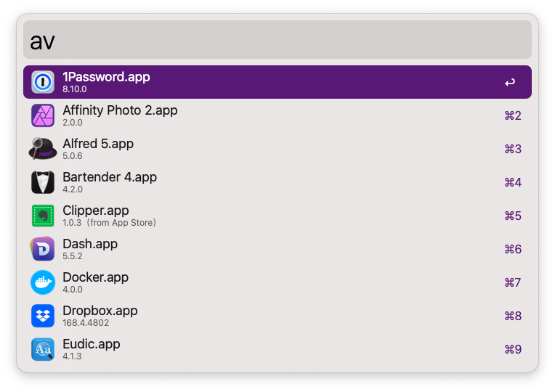Click the Eudic dictionary icon
Screen dimensions: 555x392
click(x=43, y=349)
